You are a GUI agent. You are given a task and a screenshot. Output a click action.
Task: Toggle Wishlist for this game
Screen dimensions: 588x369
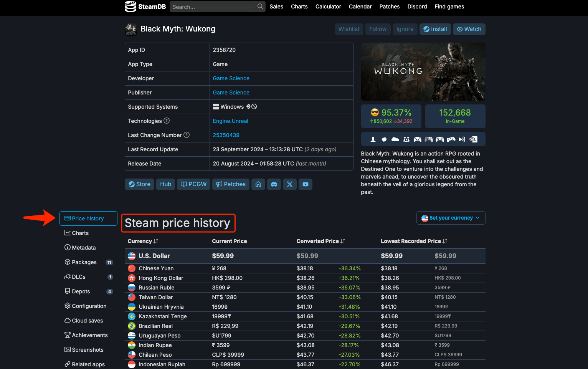pos(349,29)
